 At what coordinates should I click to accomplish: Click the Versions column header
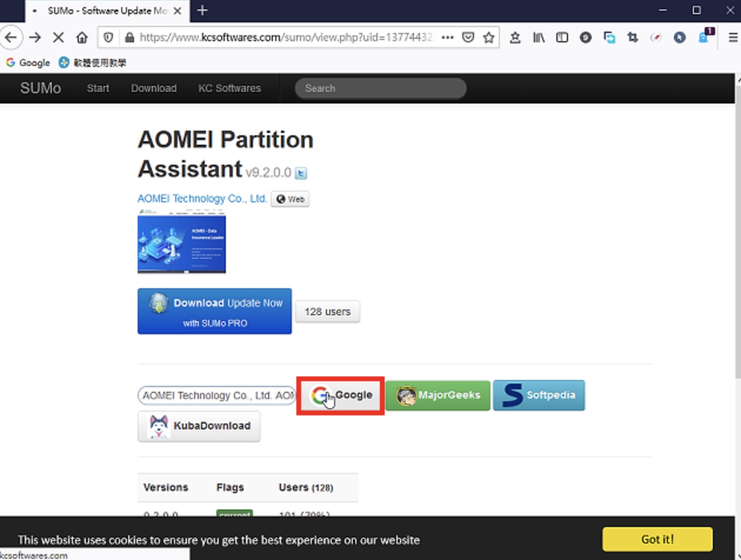[x=166, y=488]
